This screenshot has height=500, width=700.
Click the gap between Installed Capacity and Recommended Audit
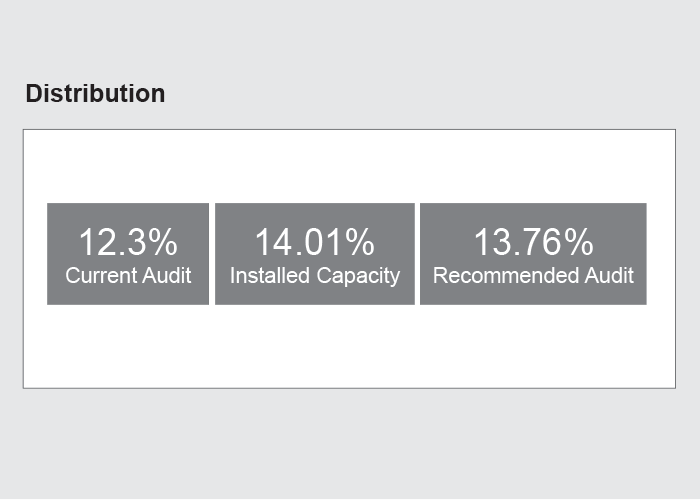(417, 254)
